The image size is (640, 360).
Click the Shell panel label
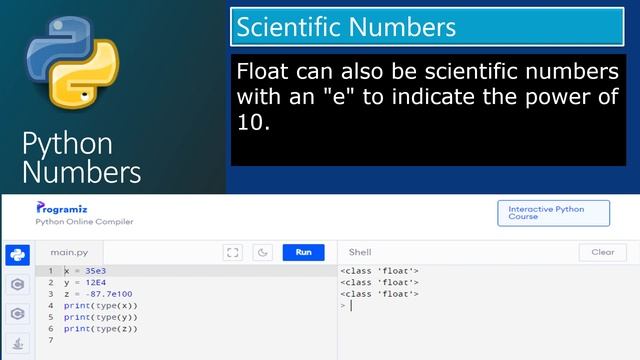[x=360, y=252]
